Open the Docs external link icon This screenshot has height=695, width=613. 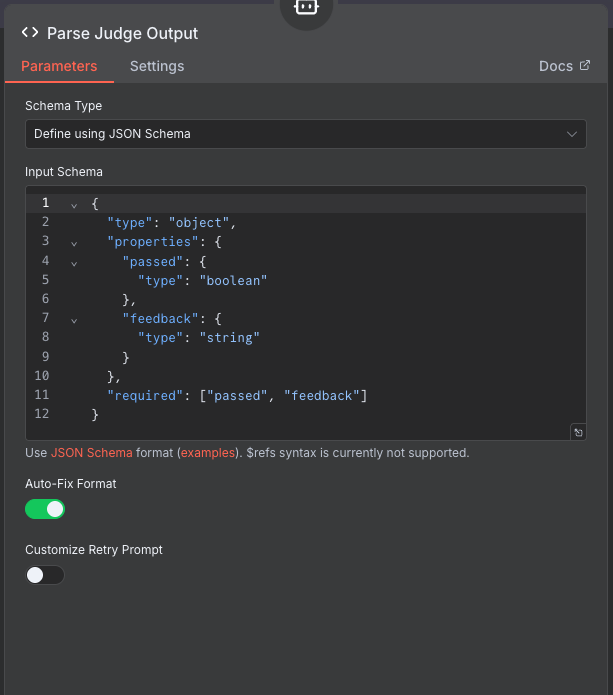(585, 65)
